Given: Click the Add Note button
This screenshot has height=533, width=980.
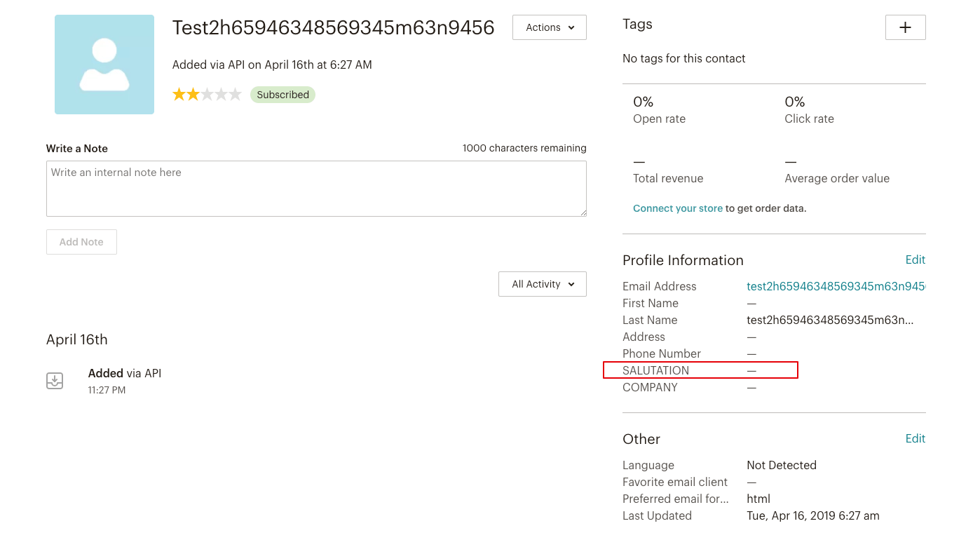Looking at the screenshot, I should 81,241.
